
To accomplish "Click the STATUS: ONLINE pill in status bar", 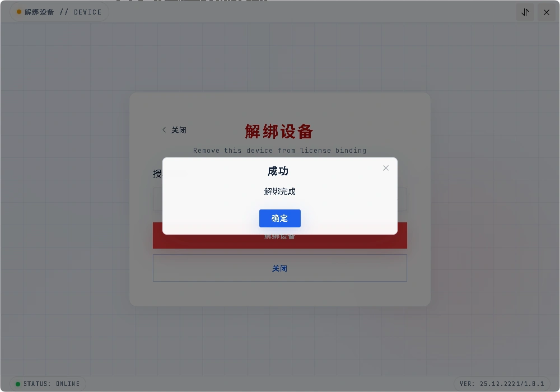I will tap(48, 384).
